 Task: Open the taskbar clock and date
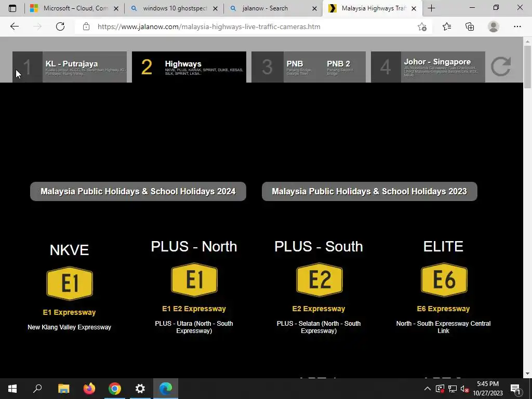click(x=487, y=389)
